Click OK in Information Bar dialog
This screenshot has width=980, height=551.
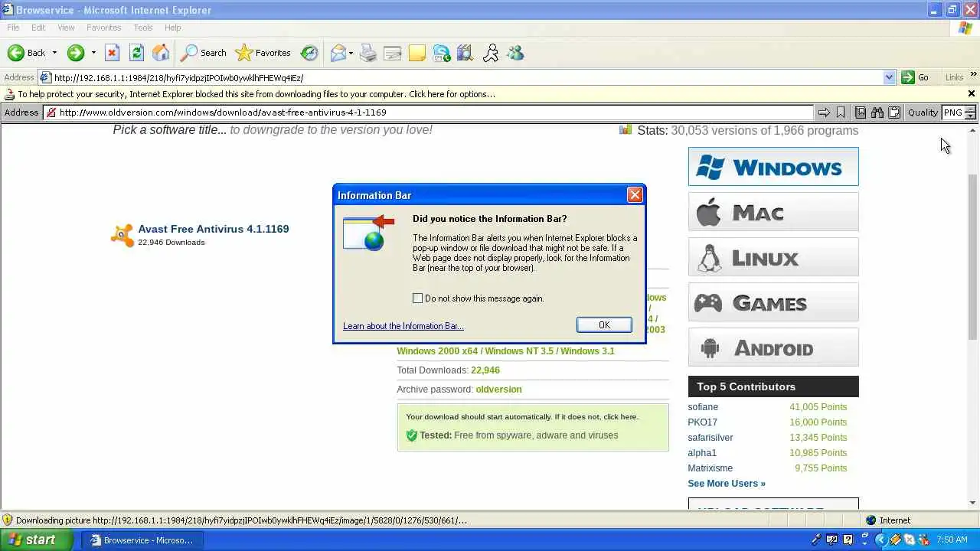point(604,325)
